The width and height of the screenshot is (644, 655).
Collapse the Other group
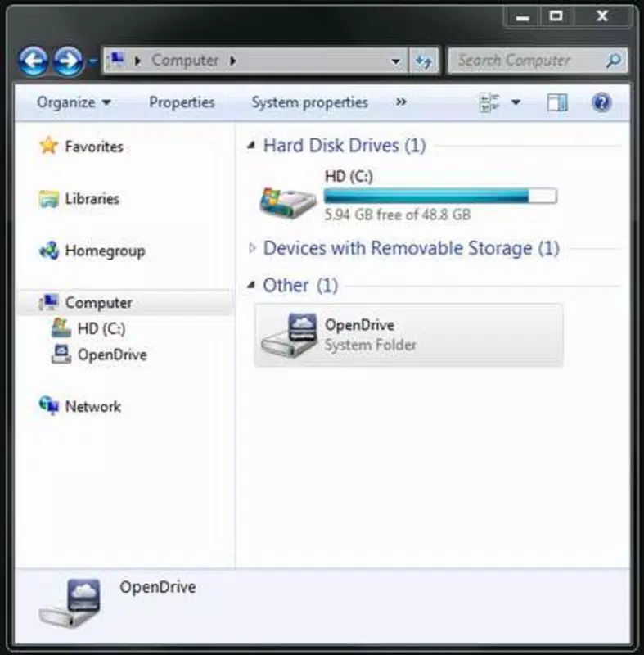[x=251, y=285]
